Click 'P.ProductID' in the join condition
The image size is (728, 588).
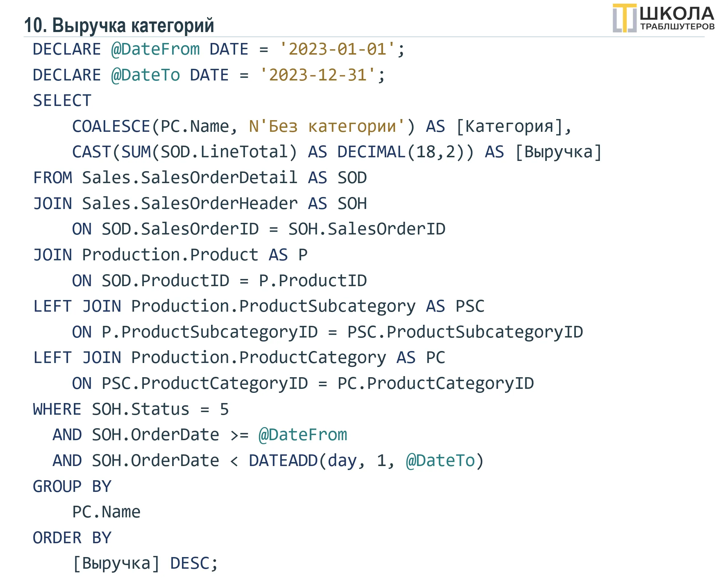tap(313, 281)
